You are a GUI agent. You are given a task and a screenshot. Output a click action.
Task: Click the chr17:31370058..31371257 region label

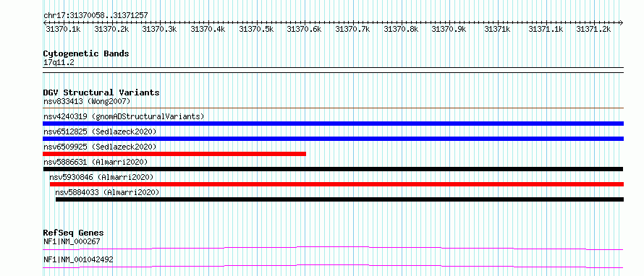96,15
